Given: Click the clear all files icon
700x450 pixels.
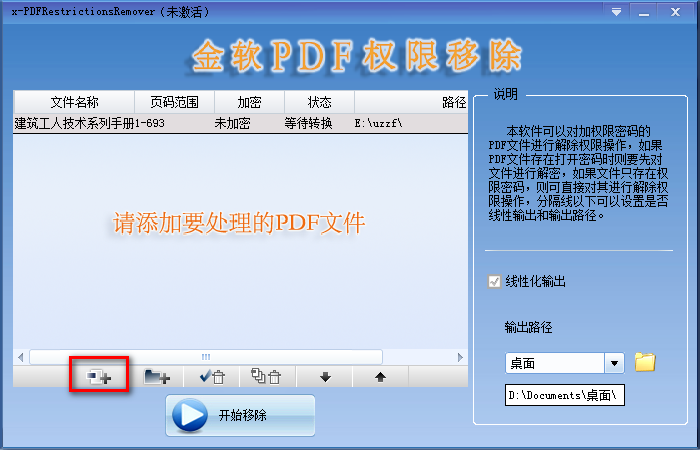Looking at the screenshot, I should pos(266,376).
